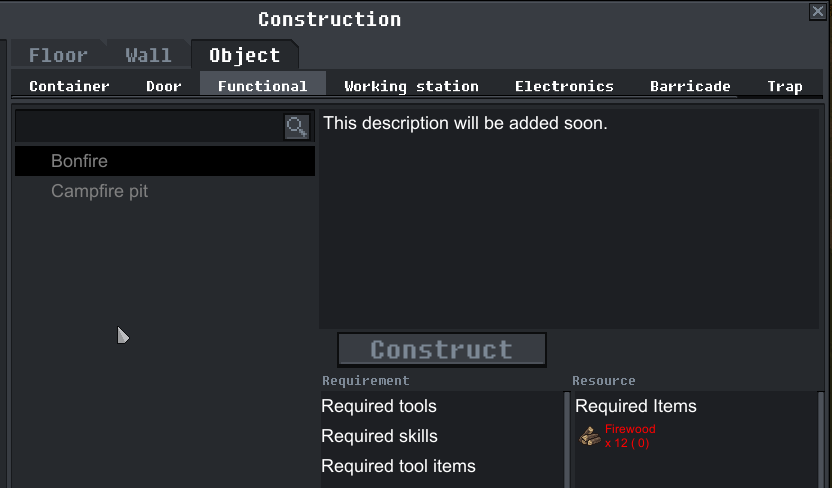Close the Construction window
Image resolution: width=832 pixels, height=488 pixels.
tap(817, 11)
